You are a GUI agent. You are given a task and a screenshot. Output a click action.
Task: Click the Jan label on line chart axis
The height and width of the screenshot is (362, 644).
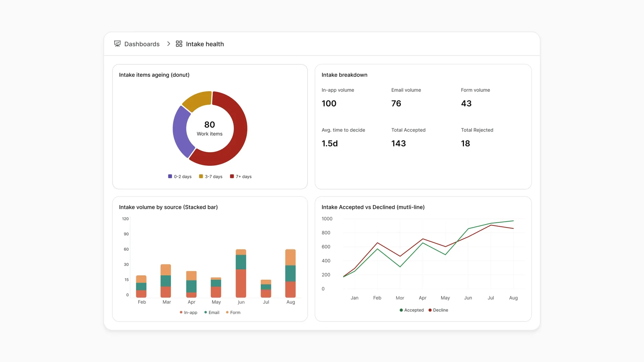(355, 298)
